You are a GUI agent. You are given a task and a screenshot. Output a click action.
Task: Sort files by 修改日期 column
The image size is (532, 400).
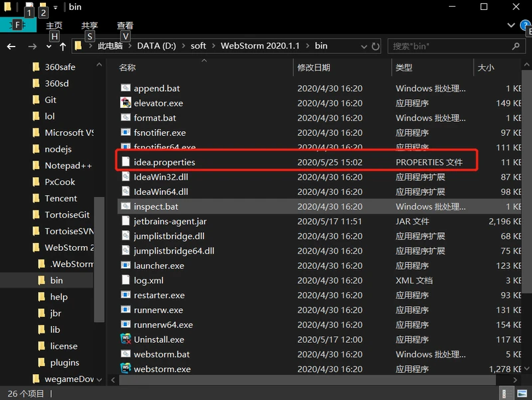[314, 68]
